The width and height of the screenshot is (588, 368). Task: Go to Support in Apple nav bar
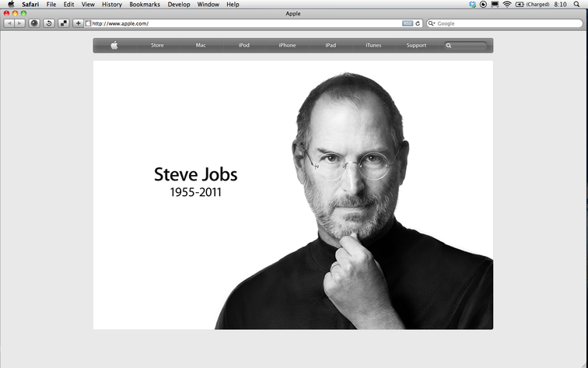[x=416, y=45]
